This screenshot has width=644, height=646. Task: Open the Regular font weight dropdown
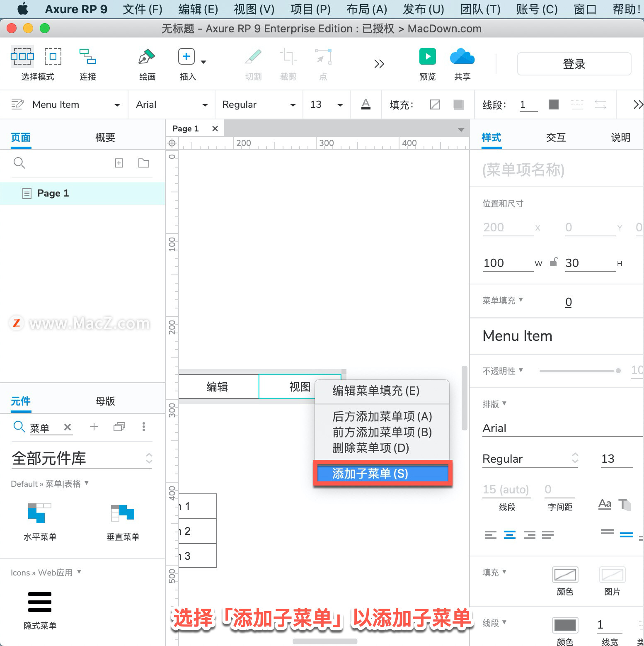coord(293,105)
